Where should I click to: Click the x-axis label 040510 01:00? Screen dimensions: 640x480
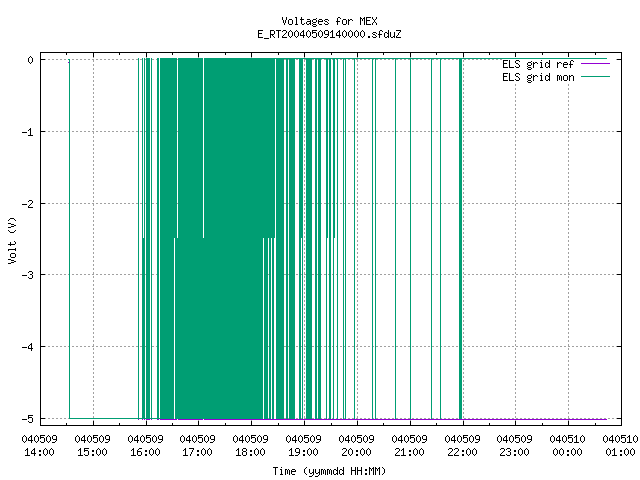click(x=620, y=446)
